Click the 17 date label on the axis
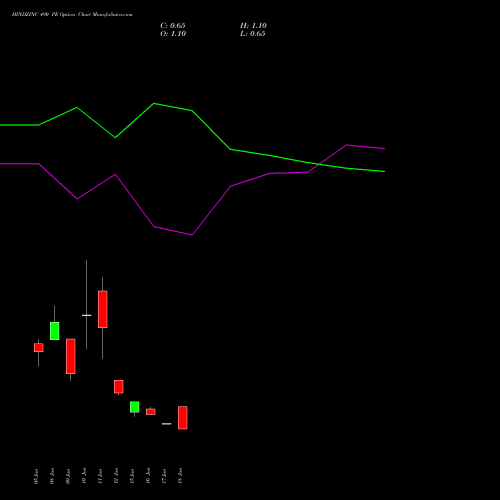 coord(164,476)
